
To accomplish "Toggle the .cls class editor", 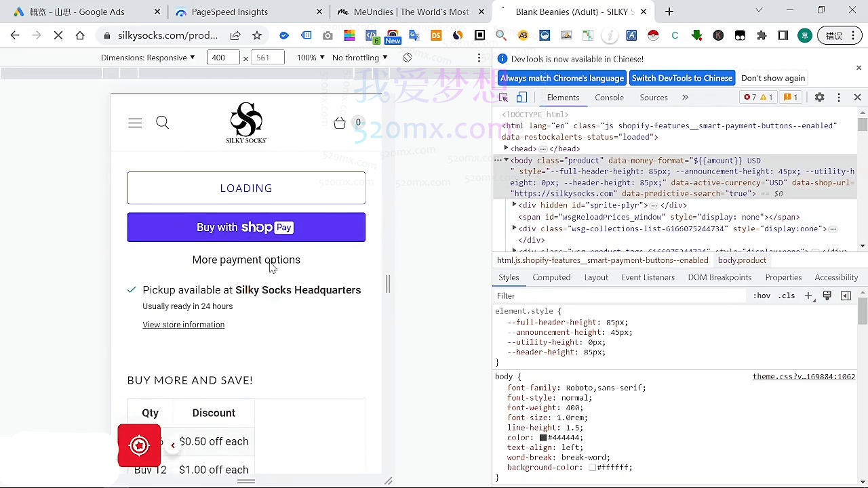I will click(x=787, y=296).
